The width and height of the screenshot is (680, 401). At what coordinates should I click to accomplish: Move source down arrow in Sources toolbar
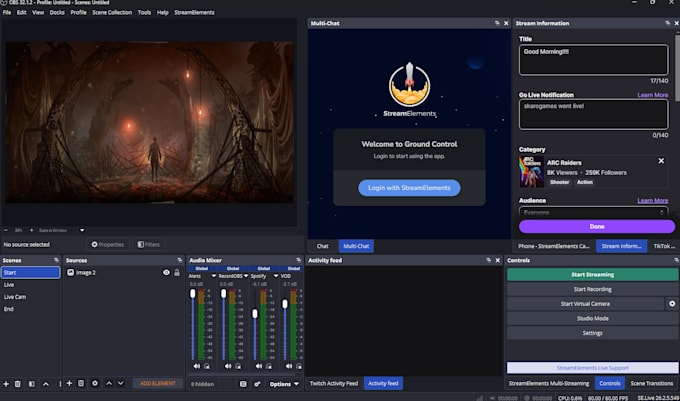[121, 383]
